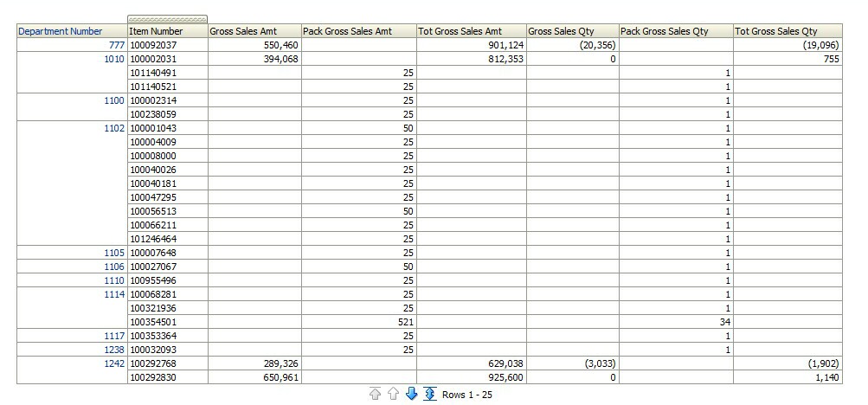Select item number 100002314
The height and width of the screenshot is (405, 868).
153,100
